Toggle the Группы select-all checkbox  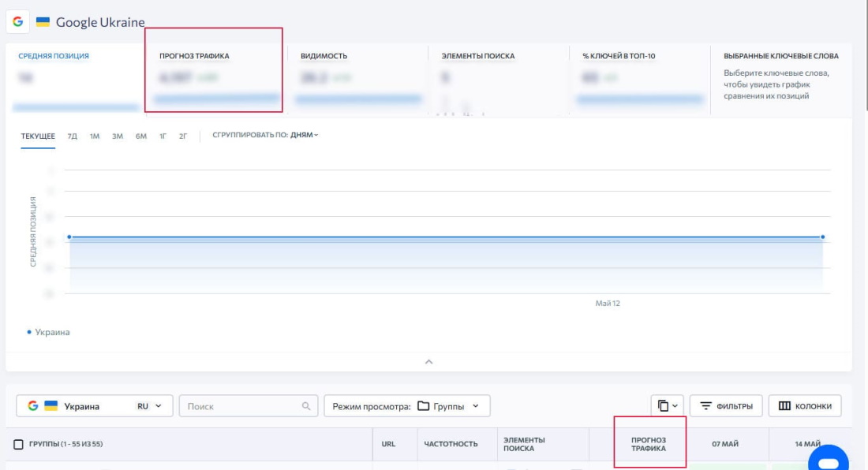[18, 444]
